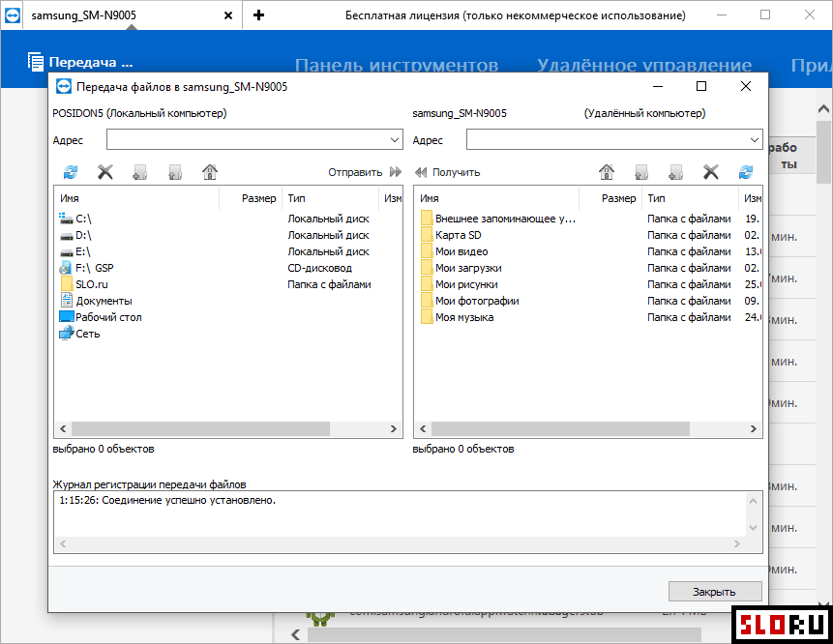Maximize the file transfer dialog window
Screen dimensions: 833x644
coord(701,86)
